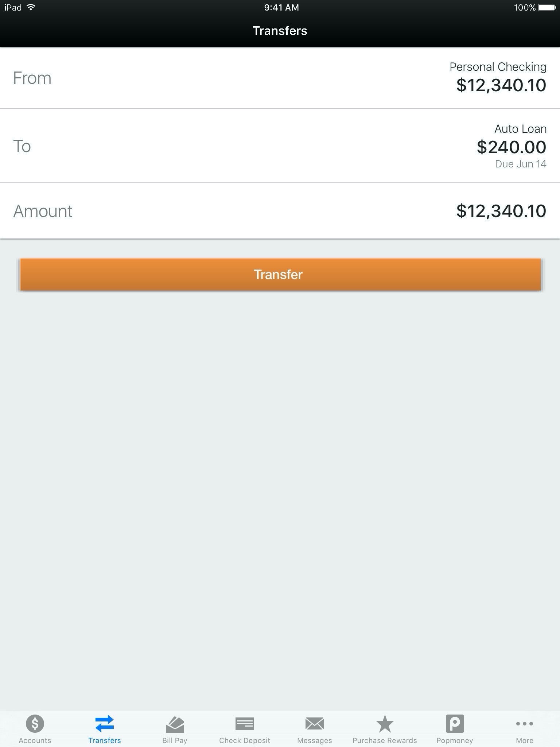Tap the Transfers arrows icon

pyautogui.click(x=105, y=723)
